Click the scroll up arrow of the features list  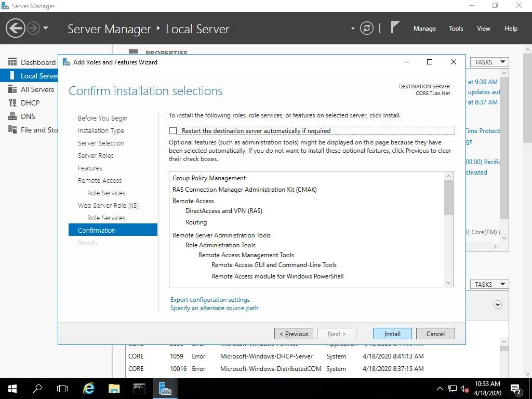tap(448, 176)
